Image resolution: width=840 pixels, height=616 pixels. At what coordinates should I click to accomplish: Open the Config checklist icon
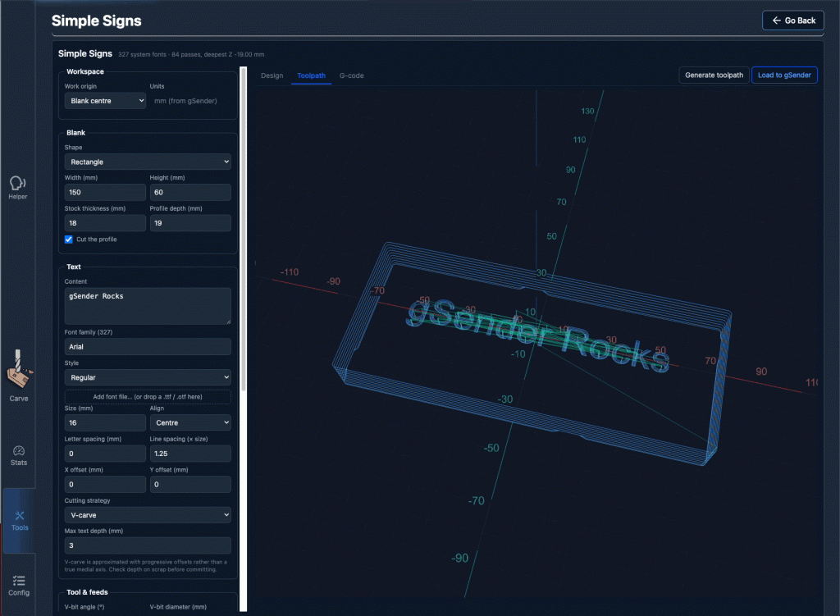[x=19, y=586]
